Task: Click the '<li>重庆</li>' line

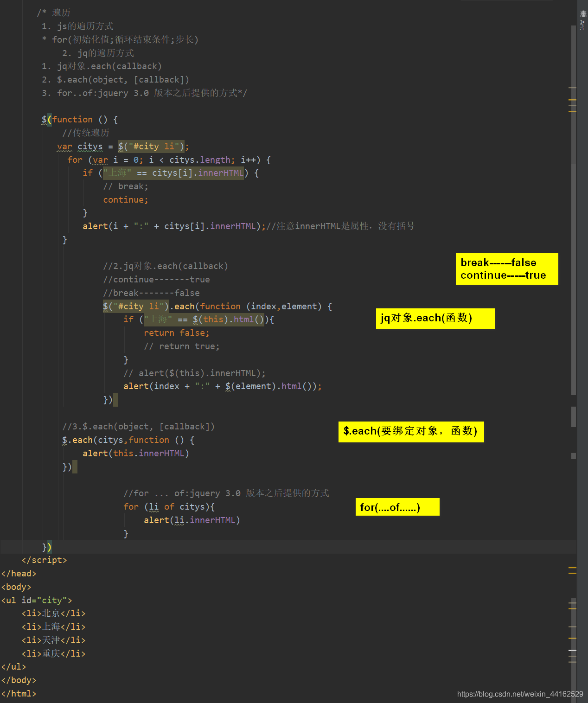Action: click(x=54, y=654)
